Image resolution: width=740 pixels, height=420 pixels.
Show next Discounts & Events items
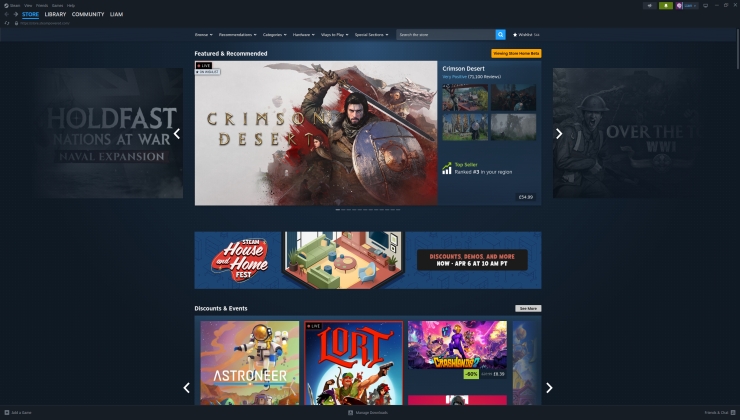[549, 387]
